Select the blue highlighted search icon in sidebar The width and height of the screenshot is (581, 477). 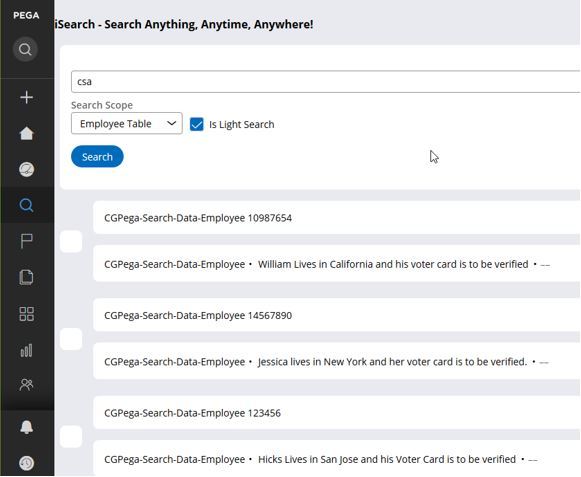click(26, 205)
